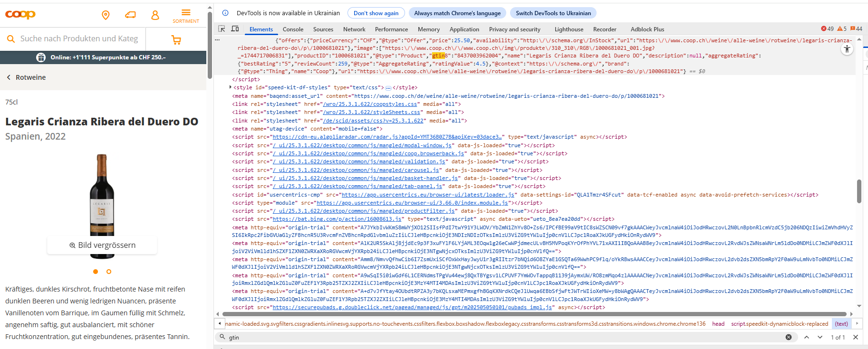Select the first carousel image dot
868x349 pixels.
pyautogui.click(x=96, y=272)
